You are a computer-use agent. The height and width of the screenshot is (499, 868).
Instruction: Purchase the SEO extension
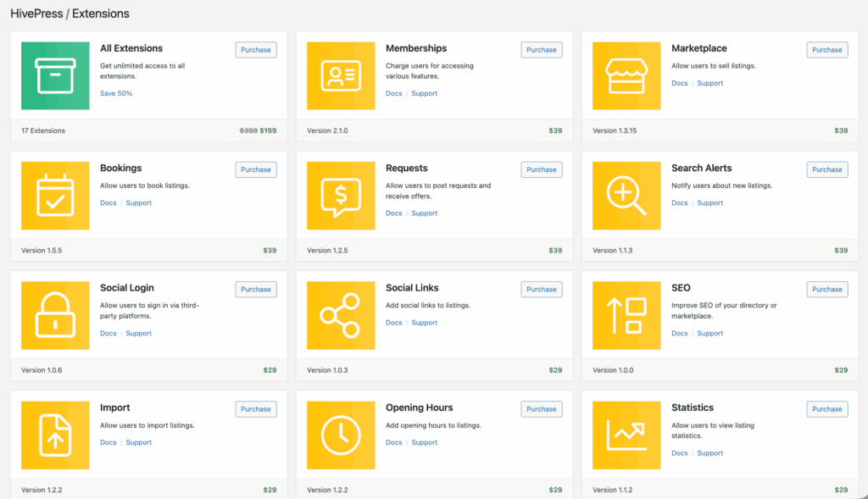(827, 290)
